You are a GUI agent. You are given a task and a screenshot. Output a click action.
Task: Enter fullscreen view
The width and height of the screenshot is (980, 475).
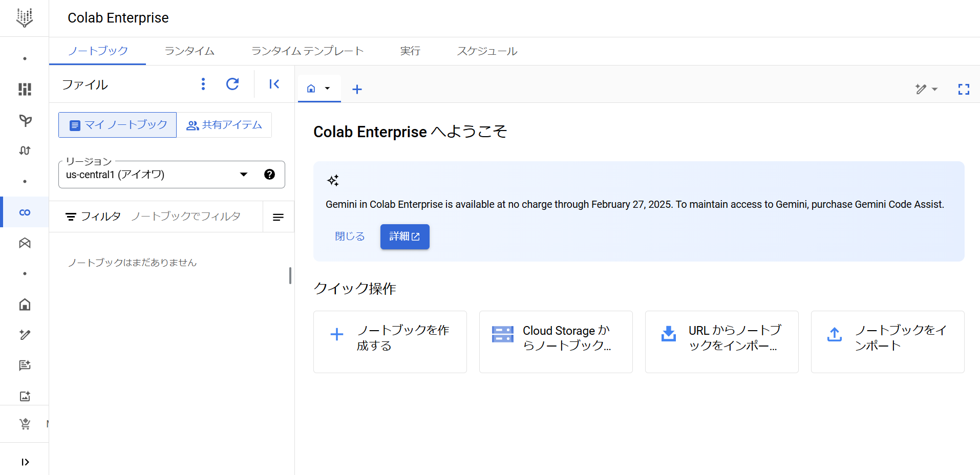pos(964,89)
